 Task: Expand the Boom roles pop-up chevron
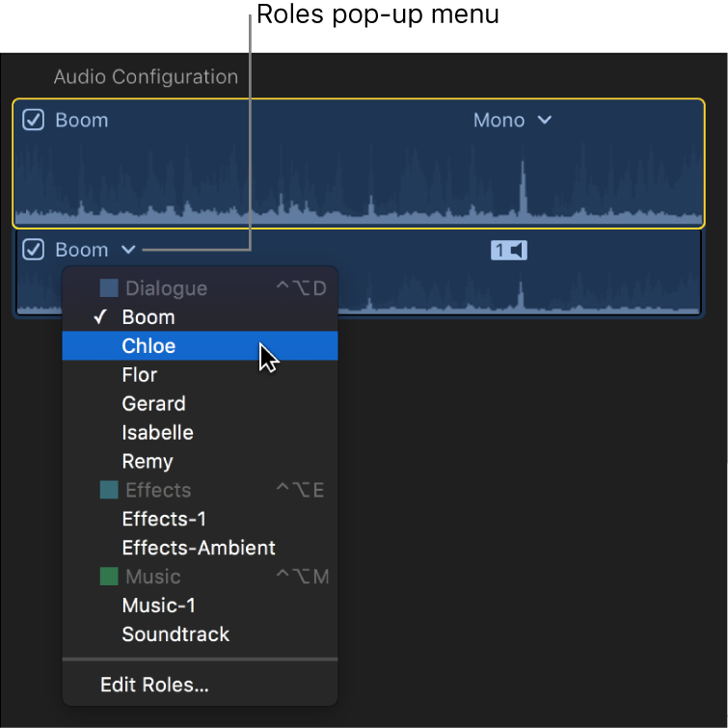coord(128,251)
